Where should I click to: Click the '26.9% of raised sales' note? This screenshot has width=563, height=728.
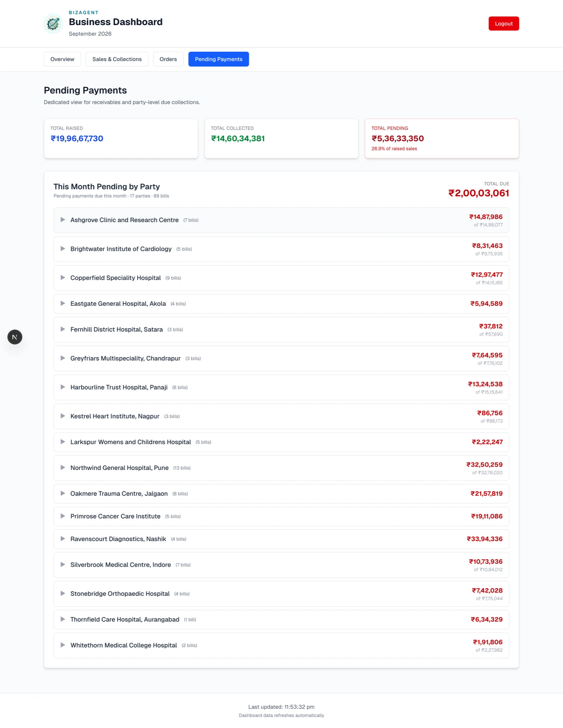pos(394,149)
